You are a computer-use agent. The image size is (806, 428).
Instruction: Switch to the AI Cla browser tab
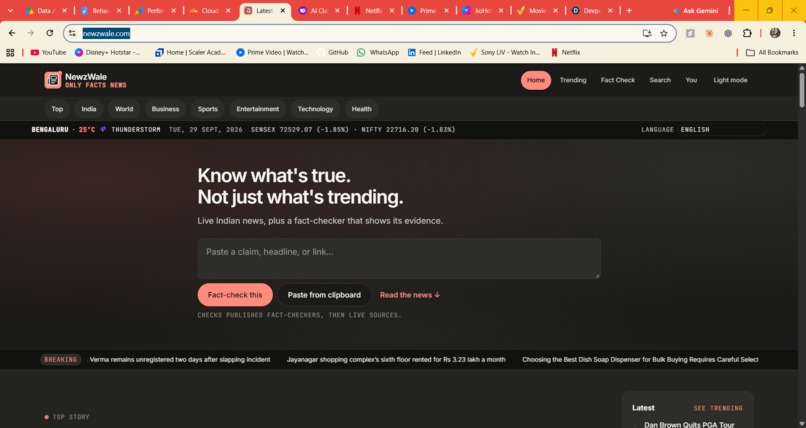tap(319, 10)
